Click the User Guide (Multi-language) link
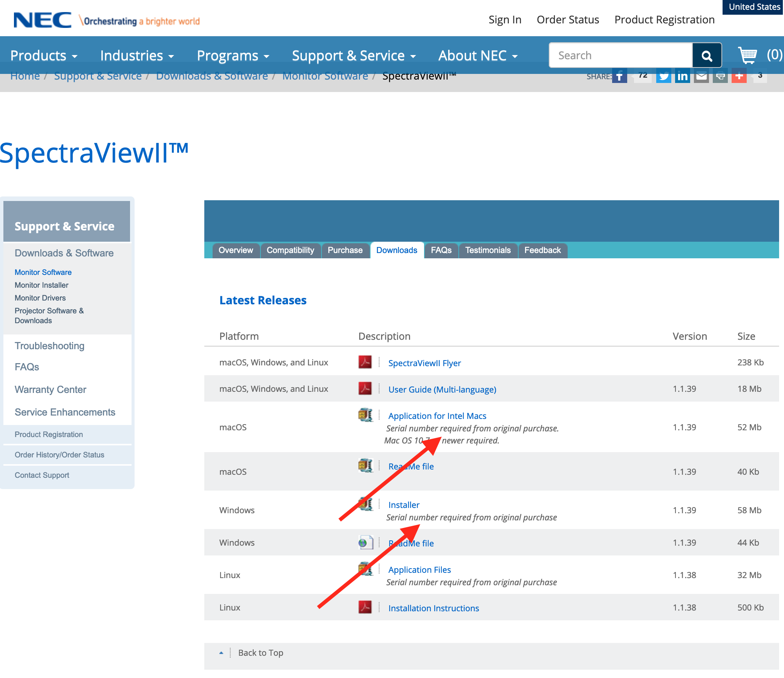Screen dimensions: 784x678 (442, 390)
